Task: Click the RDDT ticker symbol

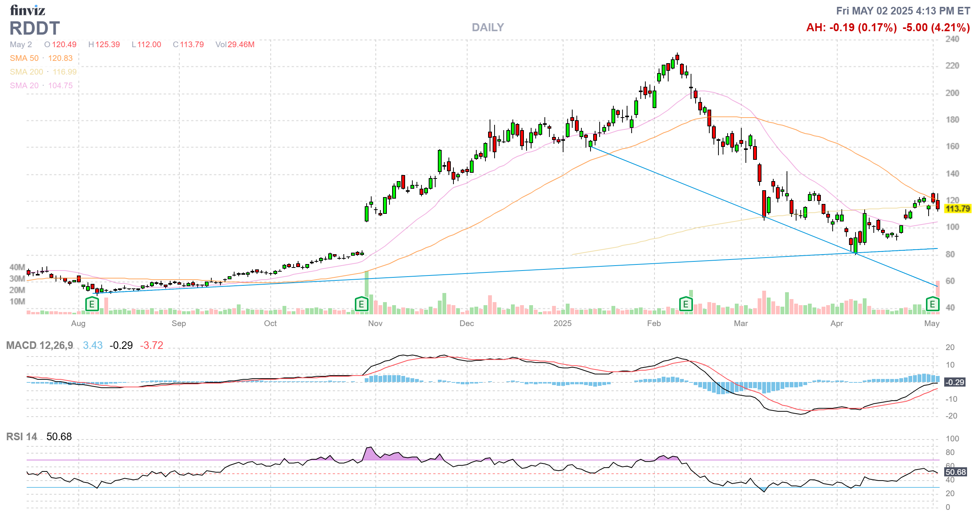Action: 35,29
